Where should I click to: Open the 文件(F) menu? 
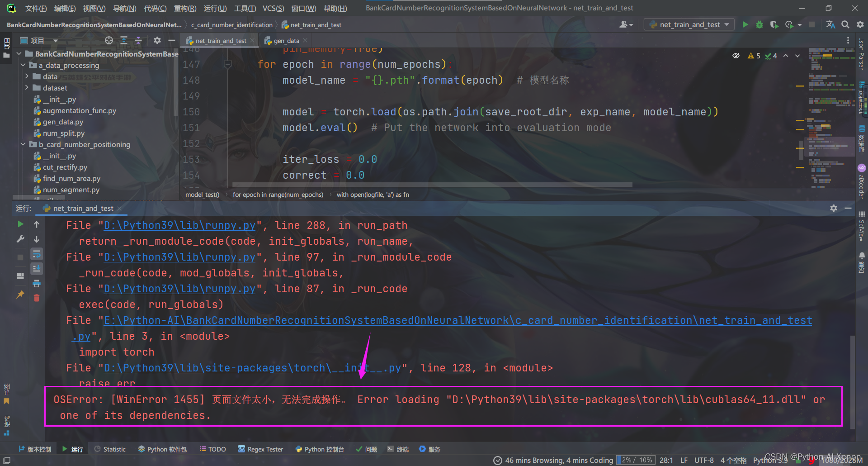coord(36,8)
